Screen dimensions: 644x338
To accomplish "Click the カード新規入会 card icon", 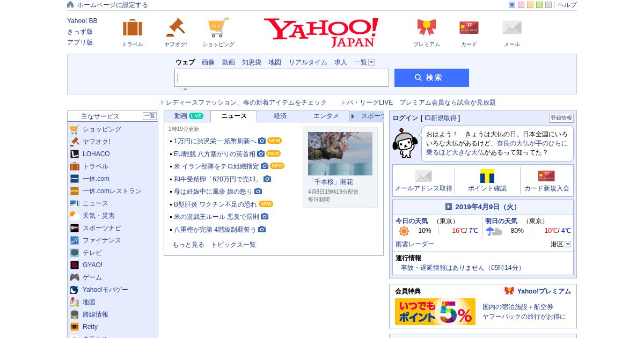I will click(x=546, y=176).
